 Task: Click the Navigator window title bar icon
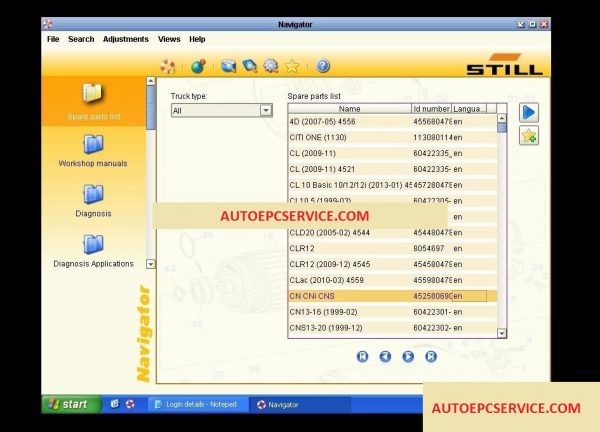click(48, 24)
